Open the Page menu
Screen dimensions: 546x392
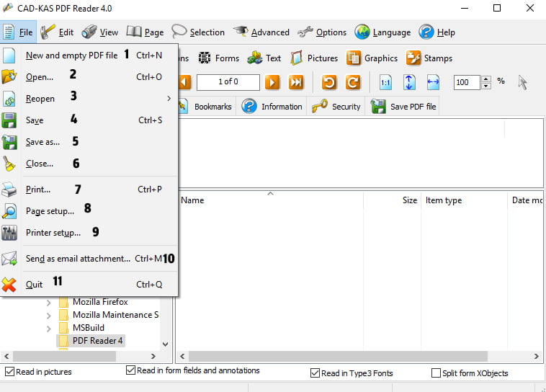[145, 32]
